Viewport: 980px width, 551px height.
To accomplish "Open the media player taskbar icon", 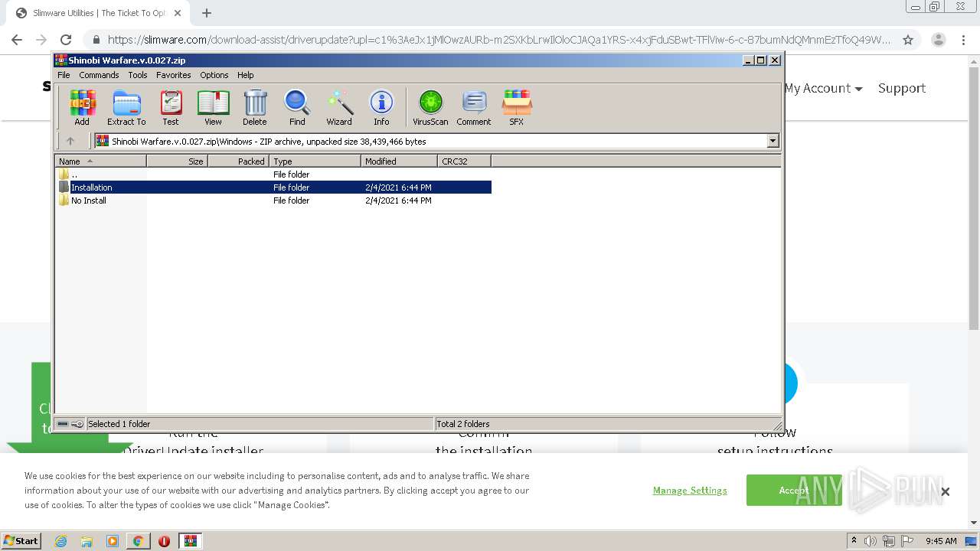I will pyautogui.click(x=113, y=541).
